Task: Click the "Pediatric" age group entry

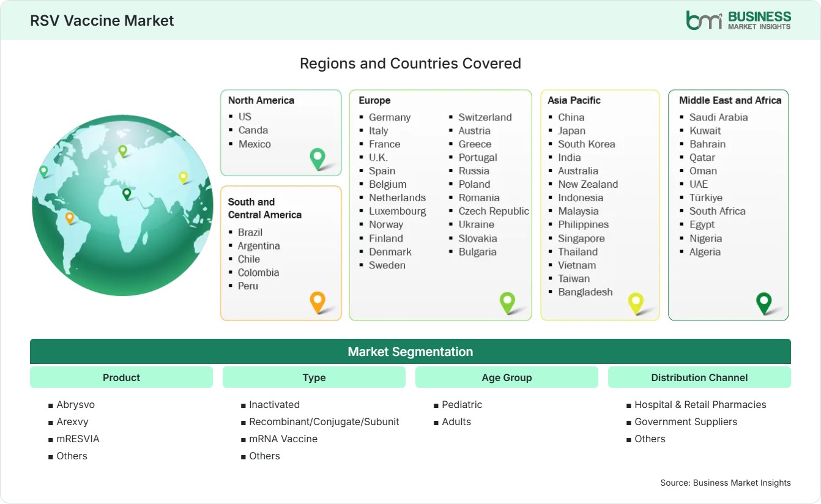Action: click(x=463, y=404)
